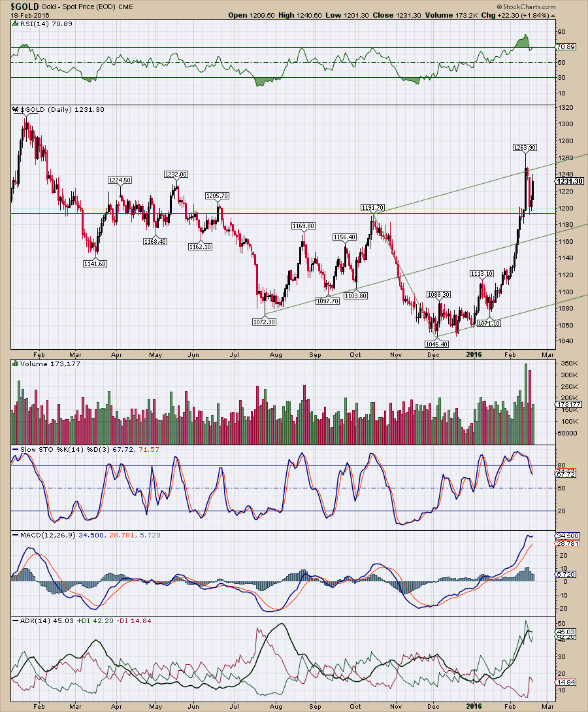Click the 1045.40 low price label

(436, 344)
